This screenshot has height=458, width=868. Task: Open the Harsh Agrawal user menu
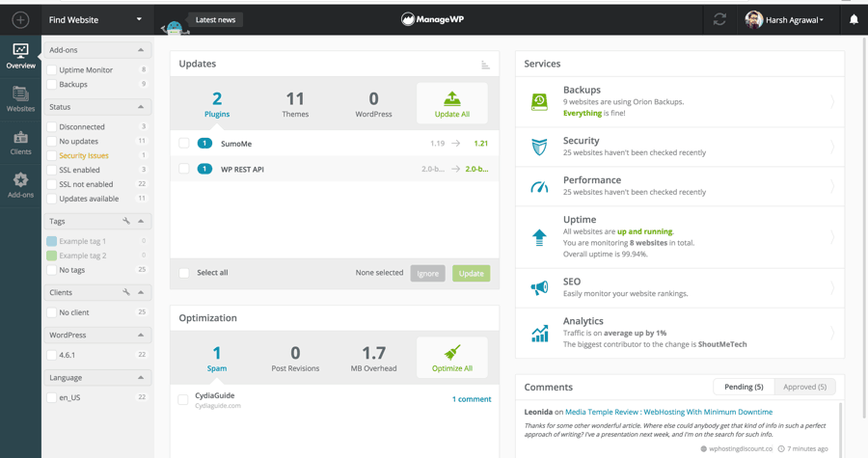click(x=795, y=20)
